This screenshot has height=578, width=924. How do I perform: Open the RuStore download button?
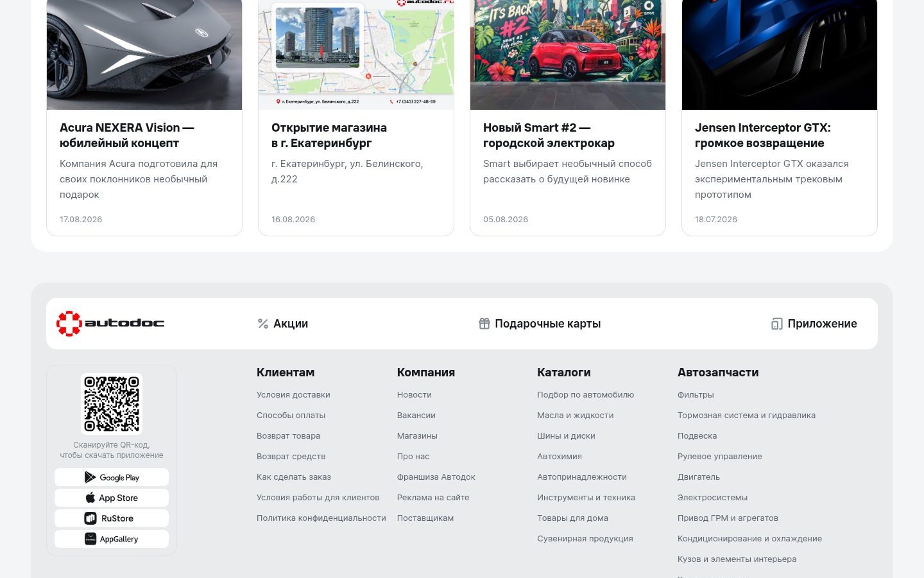tap(112, 518)
